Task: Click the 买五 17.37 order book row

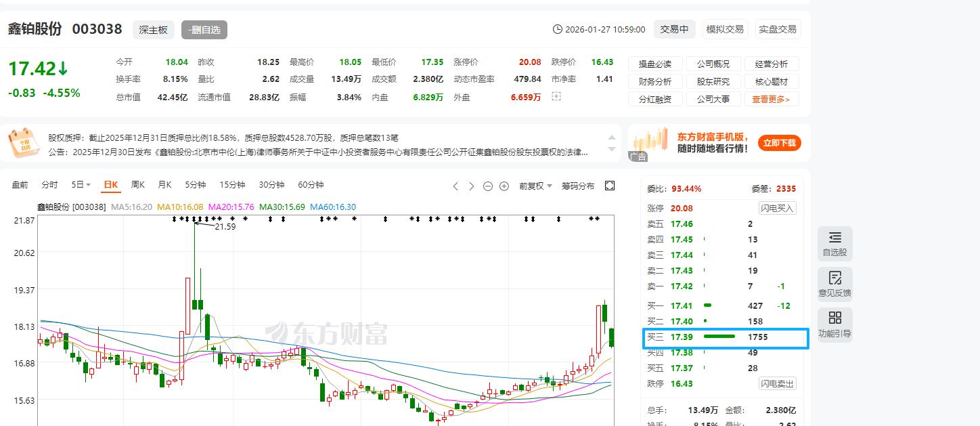Action: pos(721,368)
